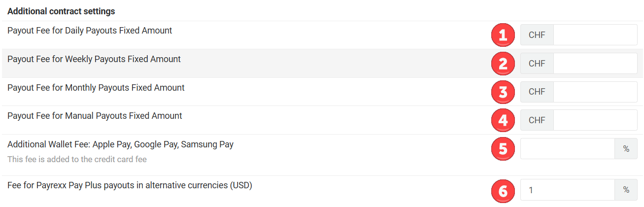The width and height of the screenshot is (644, 207).
Task: Click the red number 4 badge
Action: tap(503, 120)
